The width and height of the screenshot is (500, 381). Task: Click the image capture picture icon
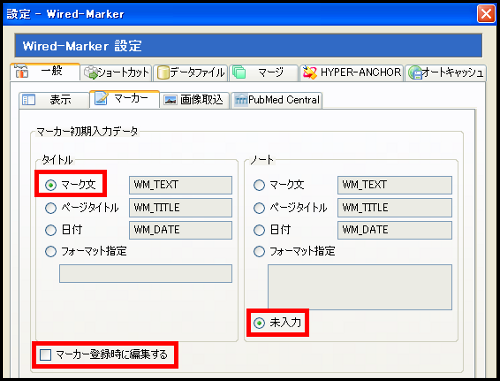pos(170,100)
